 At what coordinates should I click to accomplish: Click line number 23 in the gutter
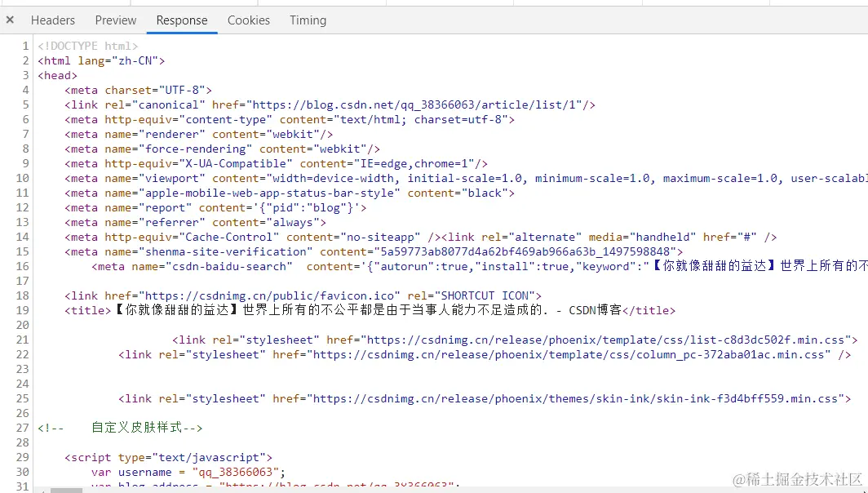click(x=22, y=369)
